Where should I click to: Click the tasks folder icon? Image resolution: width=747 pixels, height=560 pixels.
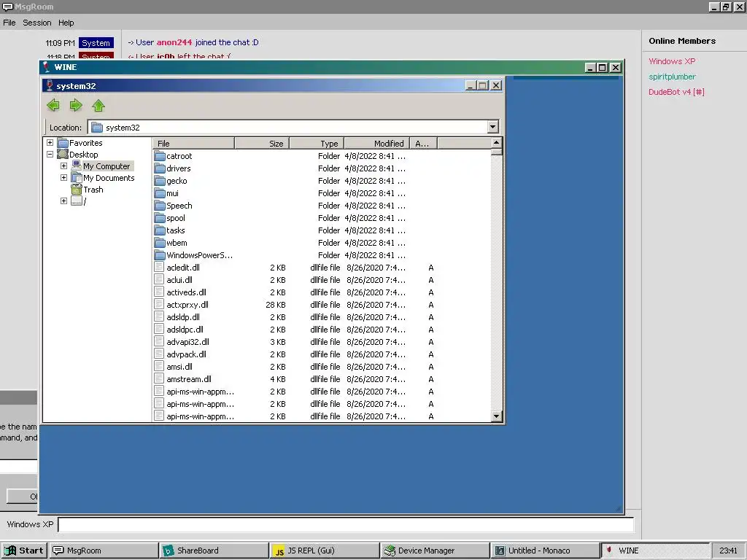click(160, 230)
